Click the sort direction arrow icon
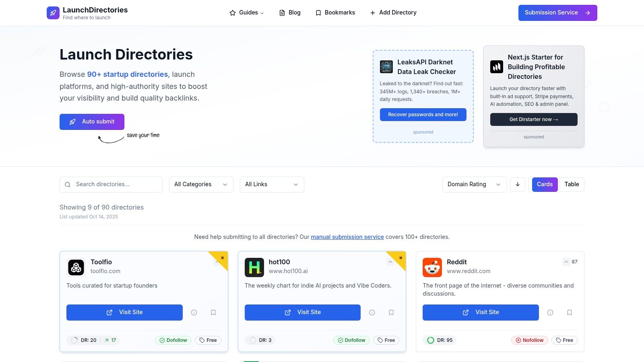 coord(518,184)
